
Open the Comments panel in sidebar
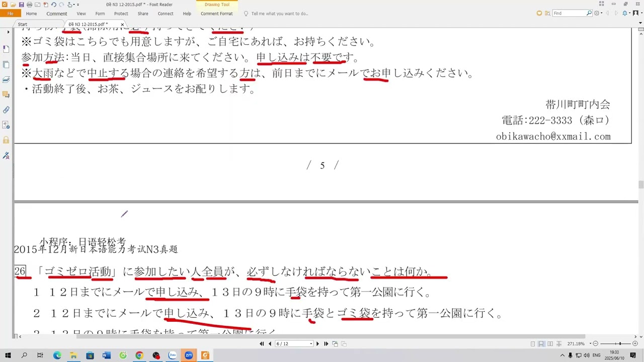pos(6,95)
